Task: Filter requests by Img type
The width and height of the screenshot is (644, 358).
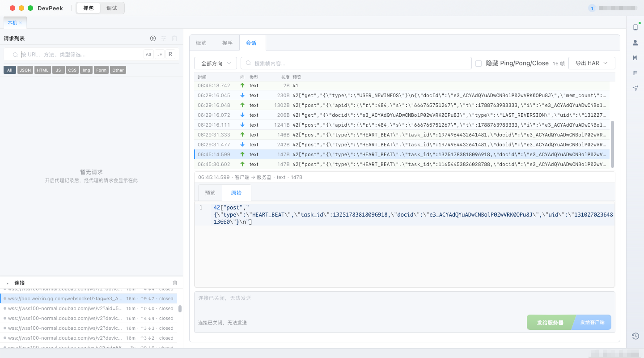Action: point(86,70)
